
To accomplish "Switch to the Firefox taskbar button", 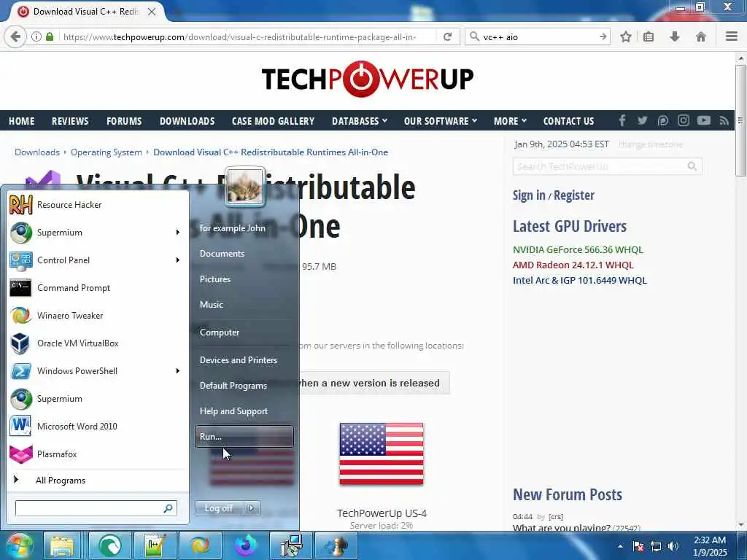I will pyautogui.click(x=247, y=545).
